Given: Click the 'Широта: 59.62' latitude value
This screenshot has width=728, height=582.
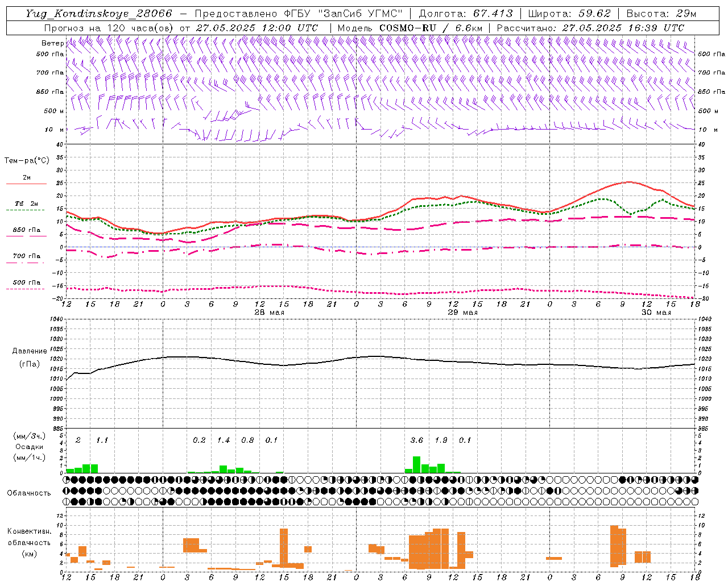Looking at the screenshot, I should click(569, 14).
